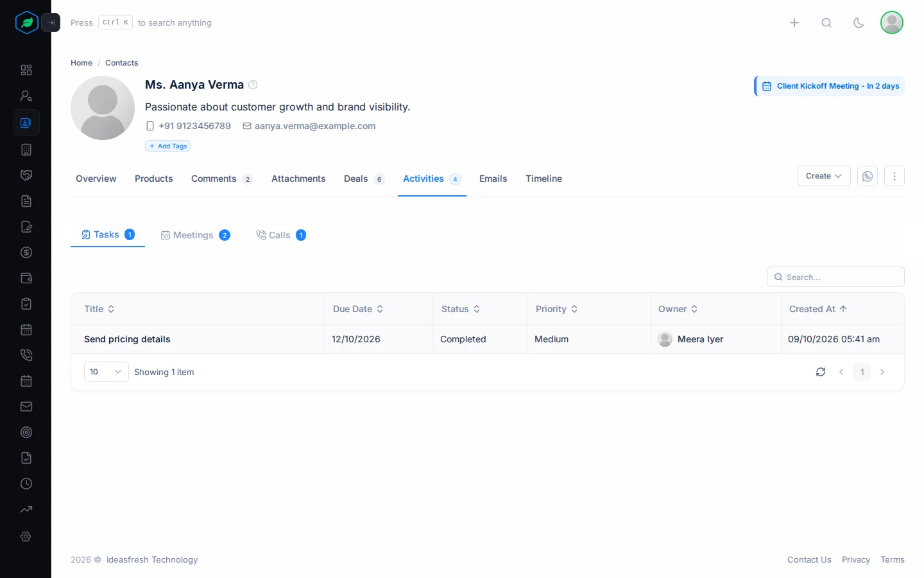Open the clipboard-check tasks icon in sidebar

click(x=26, y=304)
